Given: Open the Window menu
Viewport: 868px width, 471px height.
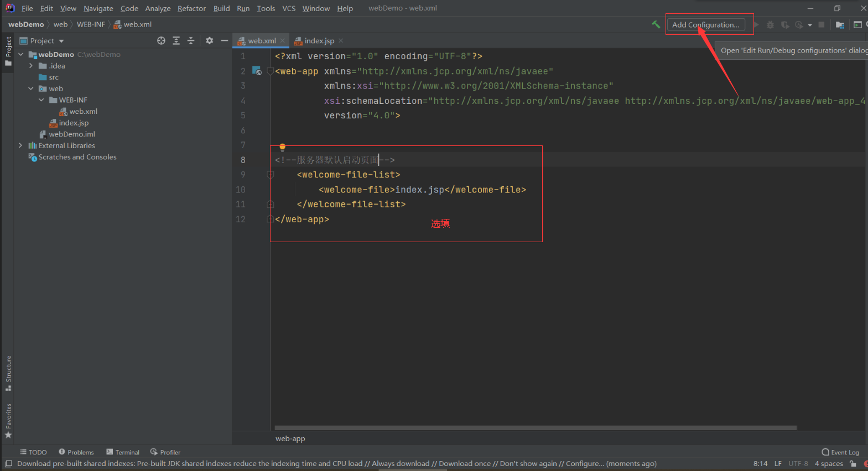Looking at the screenshot, I should pyautogui.click(x=316, y=8).
